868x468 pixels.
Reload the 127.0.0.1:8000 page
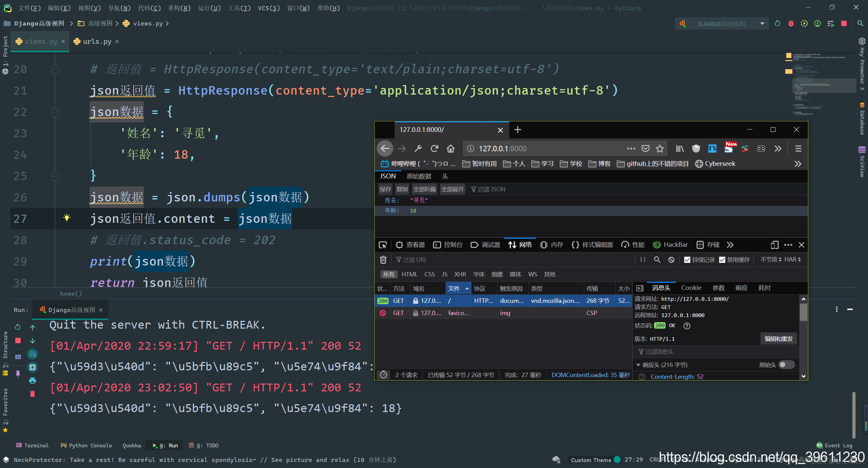point(434,149)
